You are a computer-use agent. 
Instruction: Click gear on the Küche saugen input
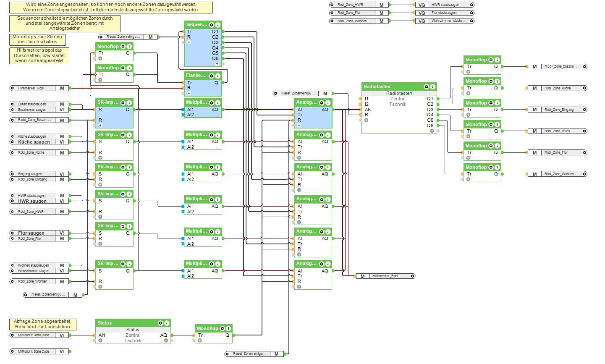point(12,142)
